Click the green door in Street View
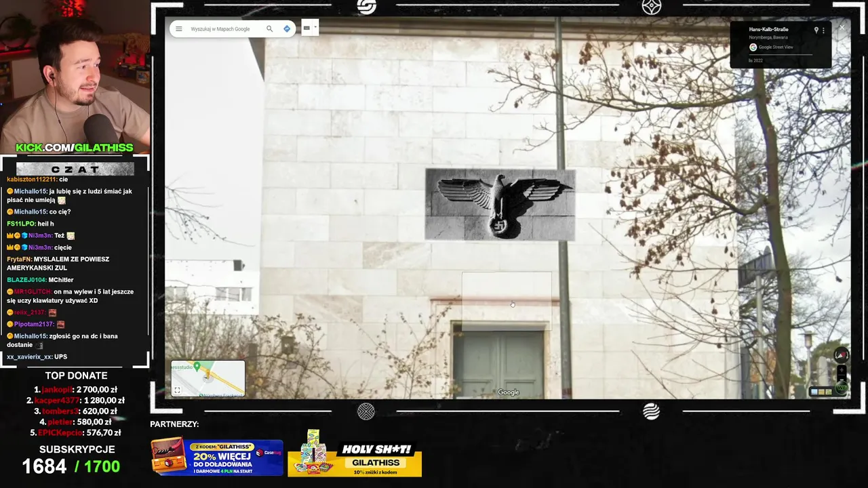Viewport: 868px width, 488px height. coord(500,363)
